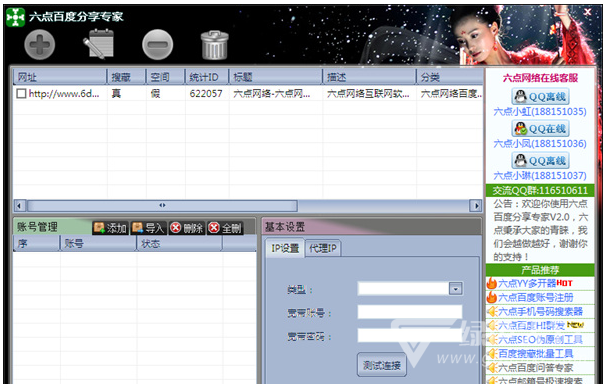Viewport: 605px width, 384px height.
Task: Select the IP设置 tab
Action: tap(285, 248)
